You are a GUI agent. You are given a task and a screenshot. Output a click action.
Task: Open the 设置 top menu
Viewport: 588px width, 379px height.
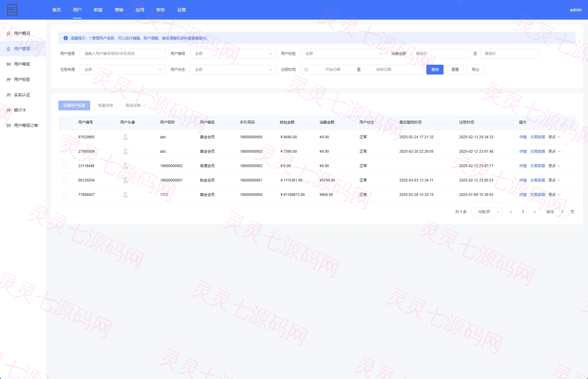point(182,10)
